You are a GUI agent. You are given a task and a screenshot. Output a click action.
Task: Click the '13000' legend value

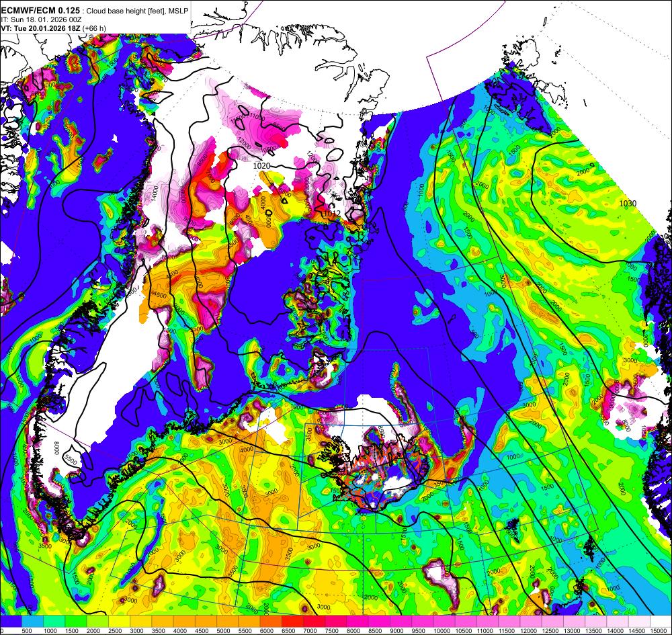572,631
